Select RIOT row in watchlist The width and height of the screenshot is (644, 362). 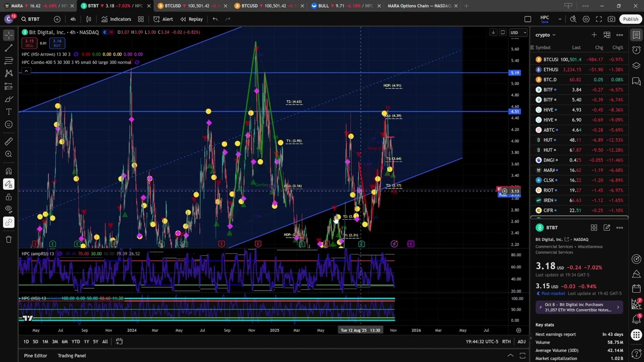pyautogui.click(x=580, y=190)
